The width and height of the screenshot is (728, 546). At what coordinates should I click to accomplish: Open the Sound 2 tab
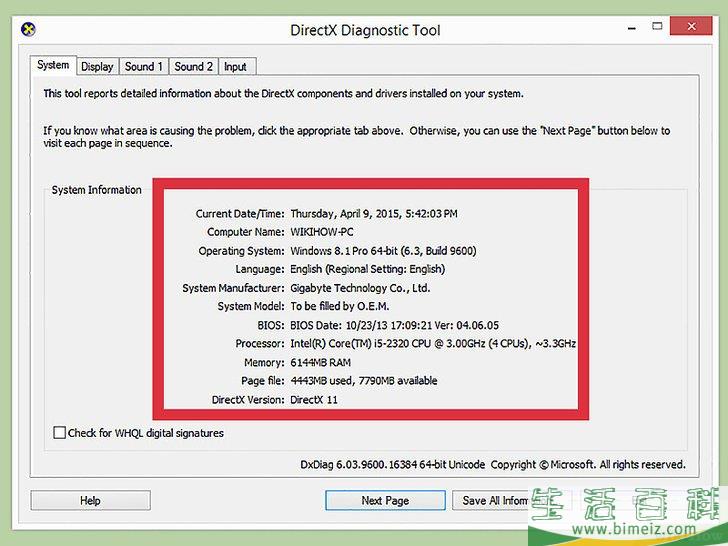[x=193, y=66]
